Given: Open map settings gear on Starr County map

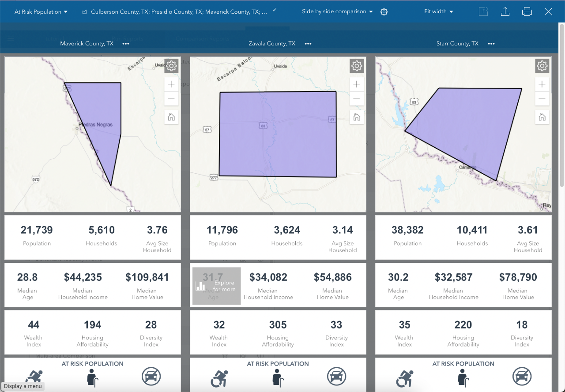Looking at the screenshot, I should tap(542, 66).
